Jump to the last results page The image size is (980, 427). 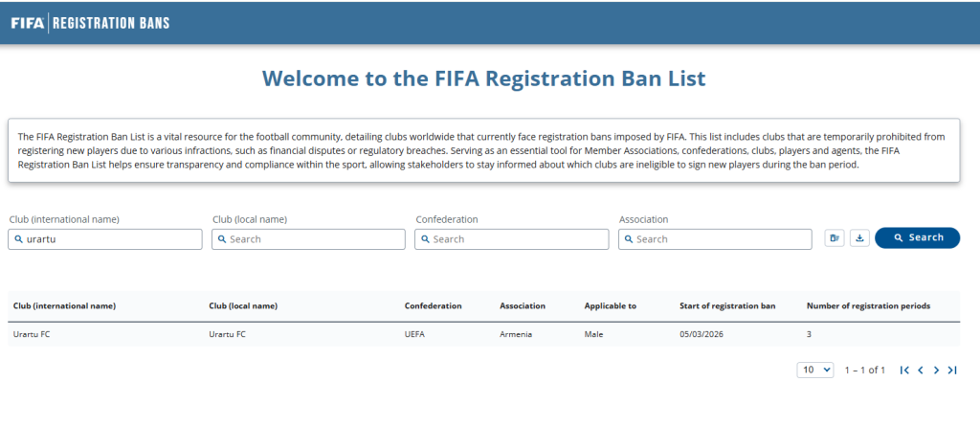(951, 370)
